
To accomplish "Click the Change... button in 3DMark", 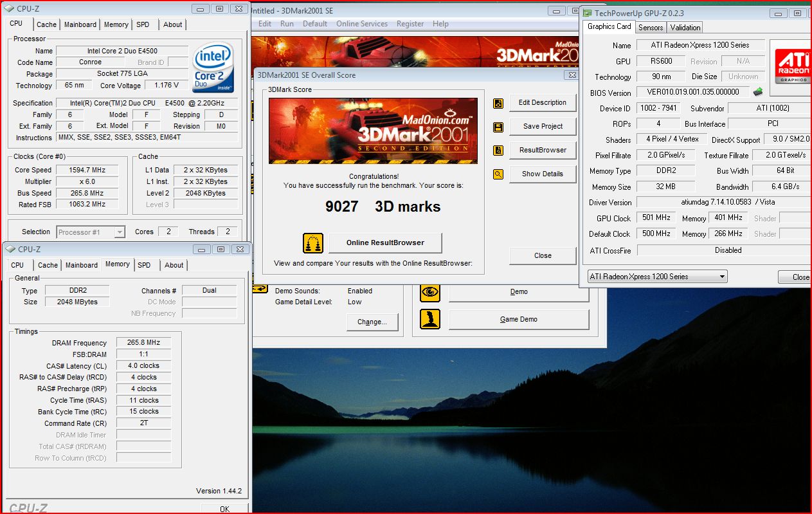I will pos(372,322).
